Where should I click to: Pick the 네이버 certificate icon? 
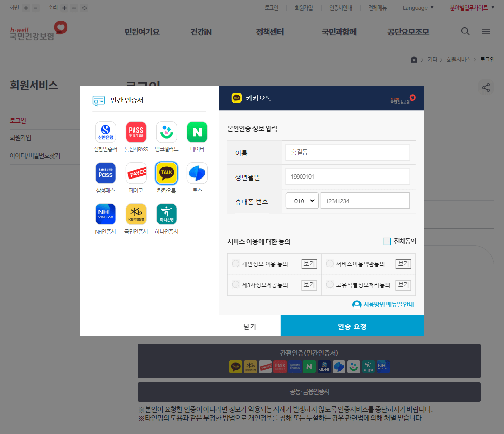(197, 132)
